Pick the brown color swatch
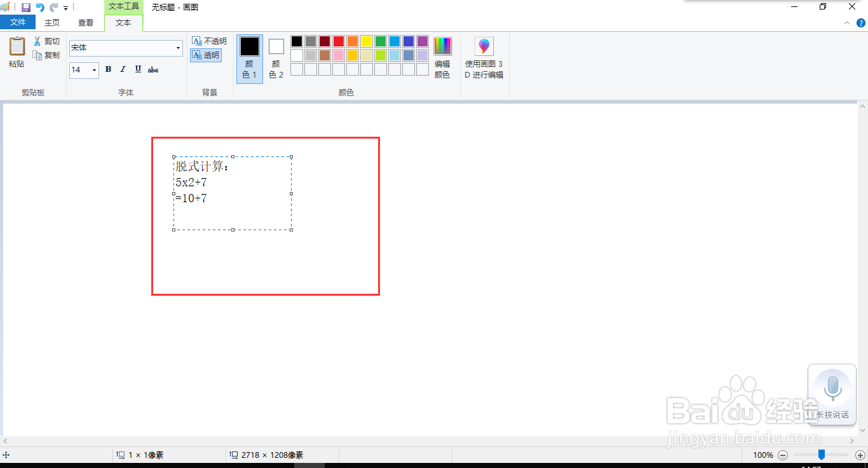The image size is (868, 468). 325,55
